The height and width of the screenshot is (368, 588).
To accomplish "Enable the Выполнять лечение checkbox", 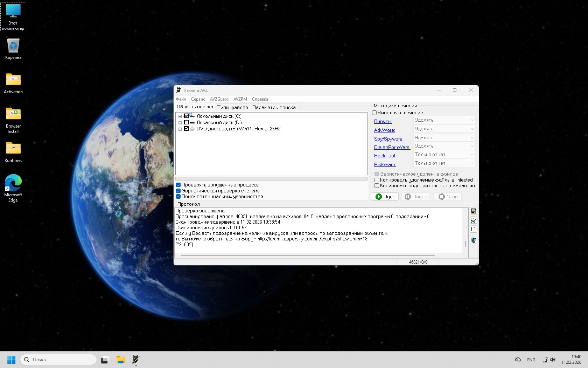I will (374, 113).
